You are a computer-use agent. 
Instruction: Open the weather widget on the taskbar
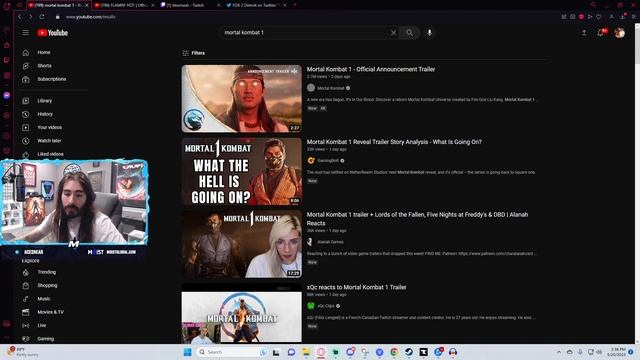click(x=22, y=352)
